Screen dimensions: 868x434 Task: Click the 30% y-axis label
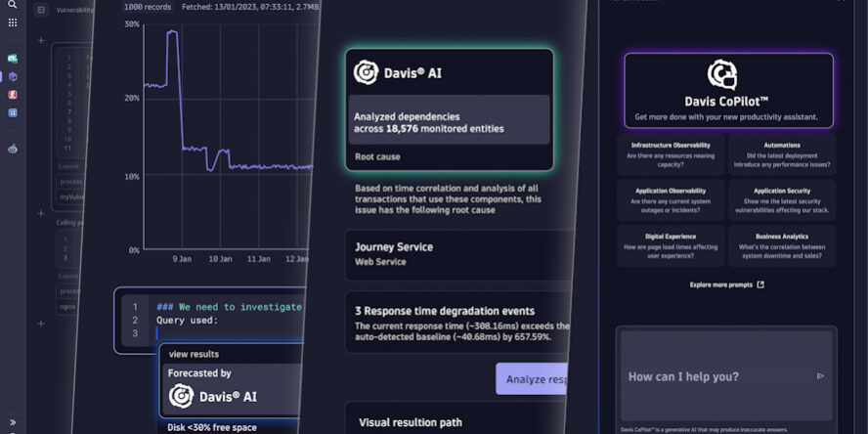click(132, 24)
